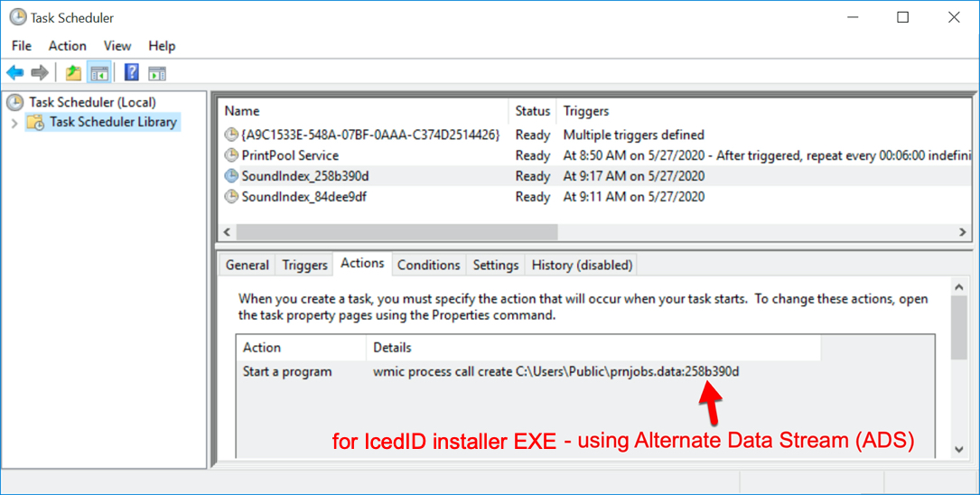Click the Details column header
This screenshot has height=495, width=980.
pos(593,348)
